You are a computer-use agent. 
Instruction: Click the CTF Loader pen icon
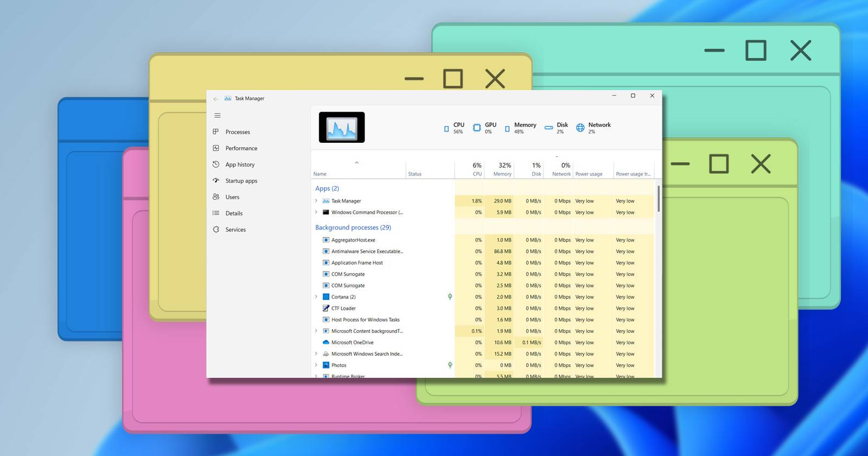(x=326, y=308)
